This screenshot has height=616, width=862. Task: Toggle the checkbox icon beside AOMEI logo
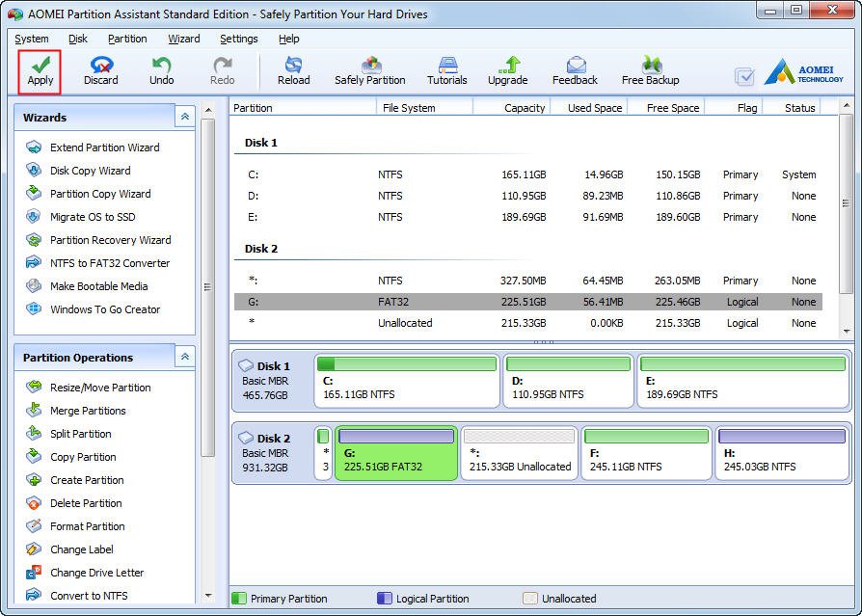click(744, 76)
